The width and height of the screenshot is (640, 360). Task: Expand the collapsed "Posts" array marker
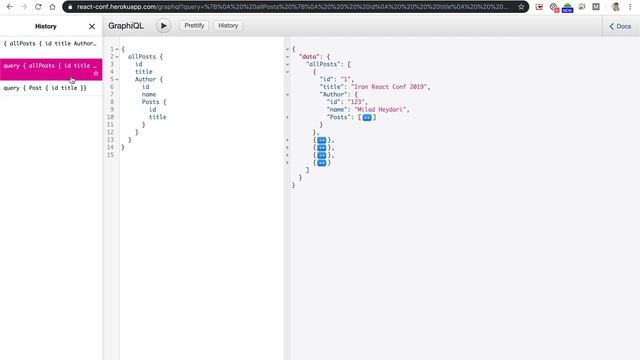click(367, 118)
